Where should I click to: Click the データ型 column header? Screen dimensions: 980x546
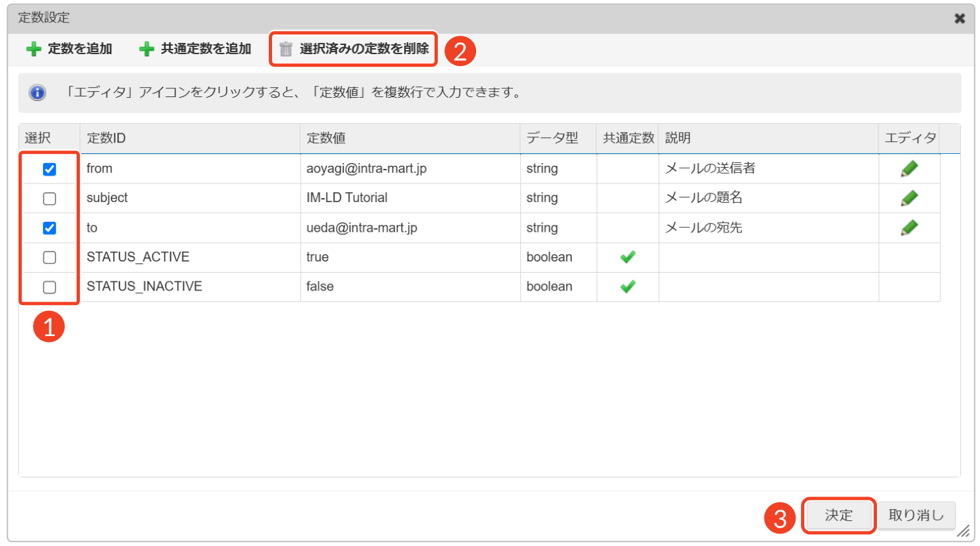pos(557,138)
